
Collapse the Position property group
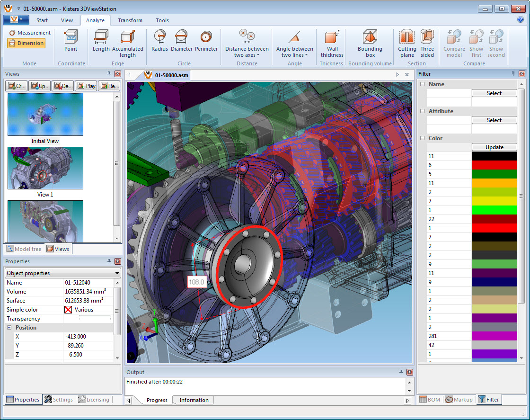[9, 328]
